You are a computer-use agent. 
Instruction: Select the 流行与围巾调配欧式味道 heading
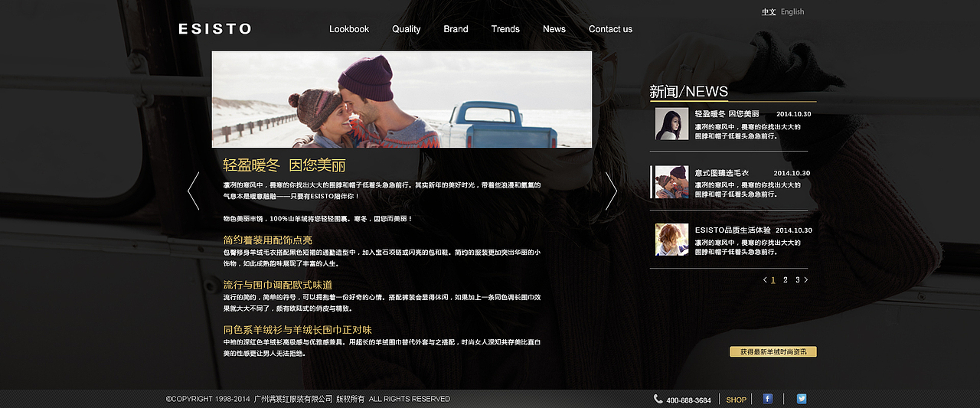[278, 285]
